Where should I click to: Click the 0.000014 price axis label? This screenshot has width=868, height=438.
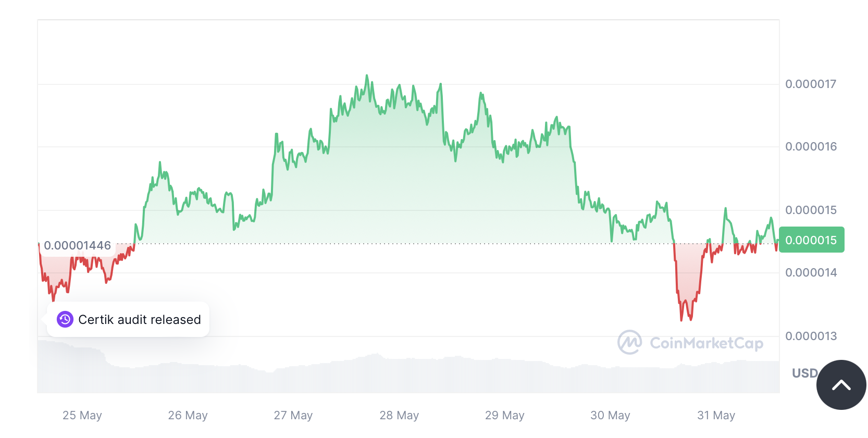(x=811, y=272)
